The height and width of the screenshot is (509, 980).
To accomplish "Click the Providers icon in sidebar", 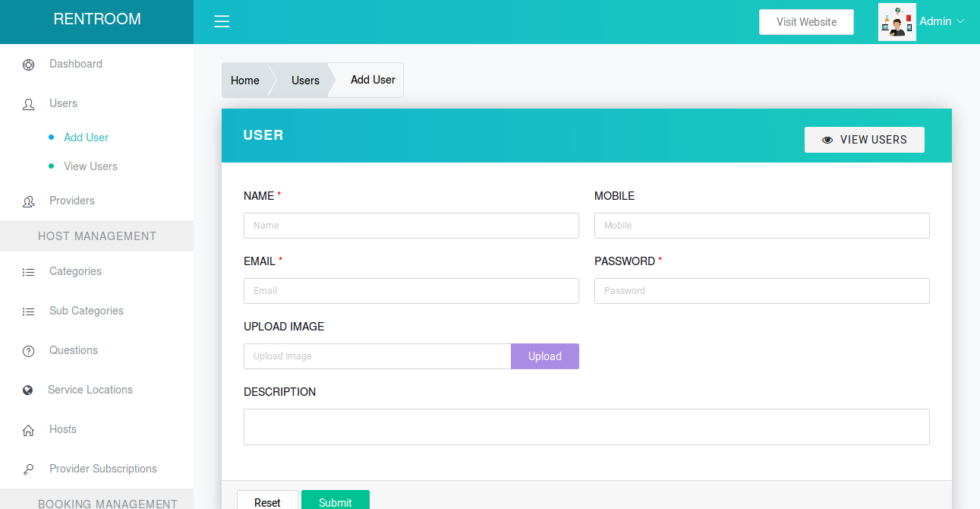I will tap(28, 201).
